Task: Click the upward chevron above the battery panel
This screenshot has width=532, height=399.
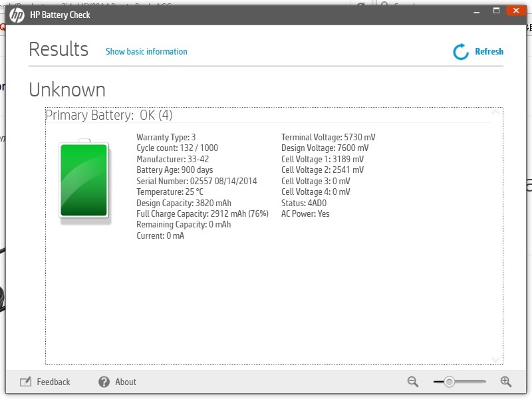Action: 495,112
